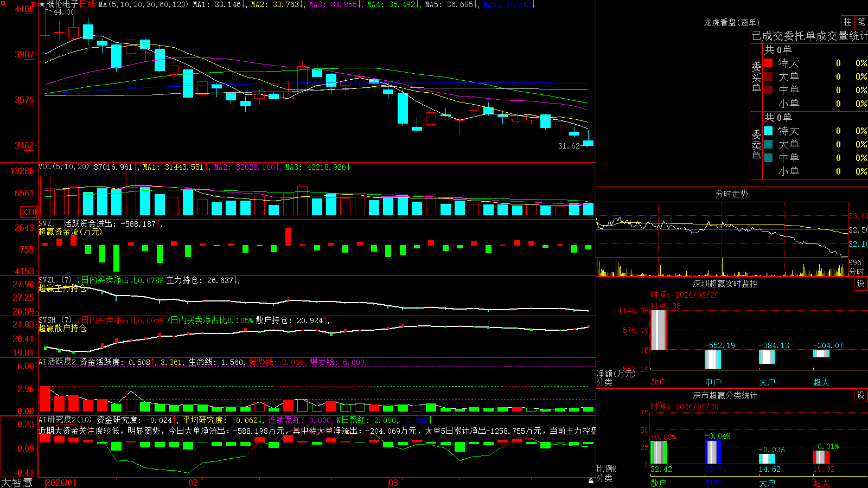Viewport: 868px width, 488px height.
Task: Click the dark red 大单 buy-order swatch
Action: pos(768,76)
